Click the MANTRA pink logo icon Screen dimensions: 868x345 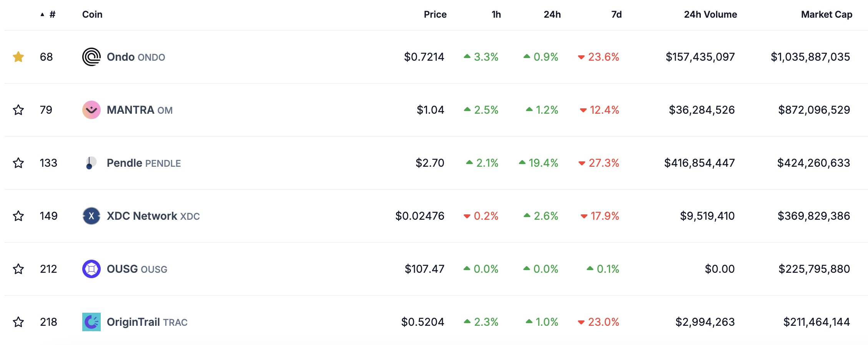(91, 110)
